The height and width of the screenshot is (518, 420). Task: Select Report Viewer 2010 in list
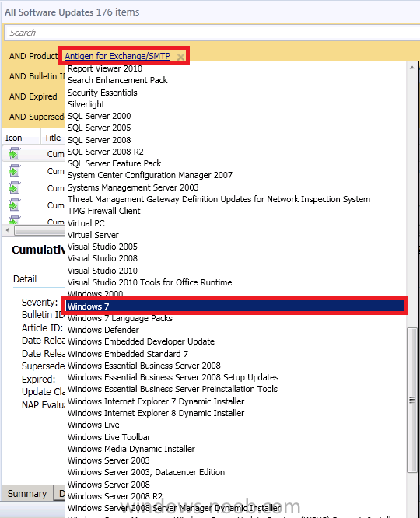tap(105, 68)
